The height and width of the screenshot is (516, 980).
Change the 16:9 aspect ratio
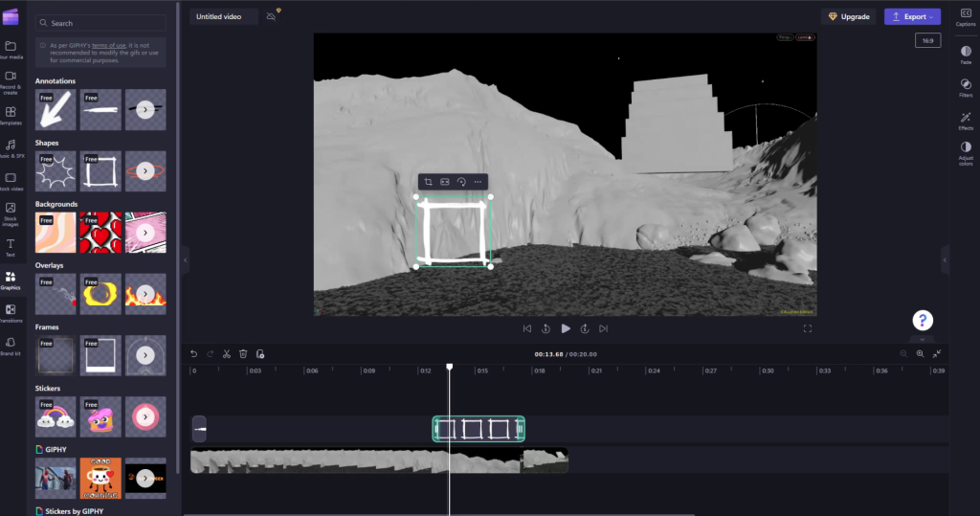pyautogui.click(x=927, y=40)
